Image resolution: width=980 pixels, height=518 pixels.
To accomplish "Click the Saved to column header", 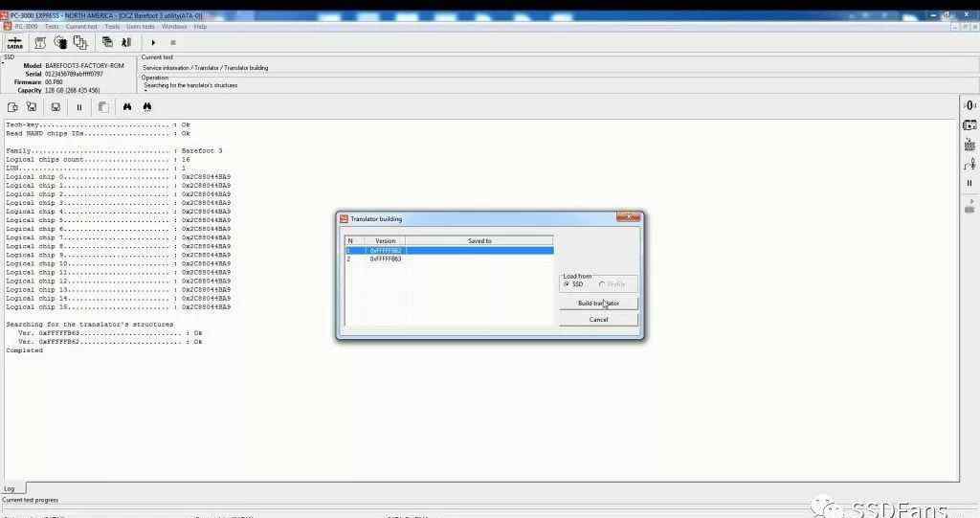I will click(479, 241).
